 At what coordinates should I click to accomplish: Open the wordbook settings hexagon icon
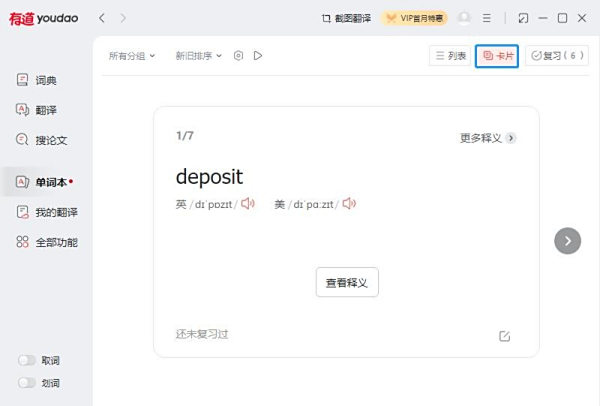(238, 56)
